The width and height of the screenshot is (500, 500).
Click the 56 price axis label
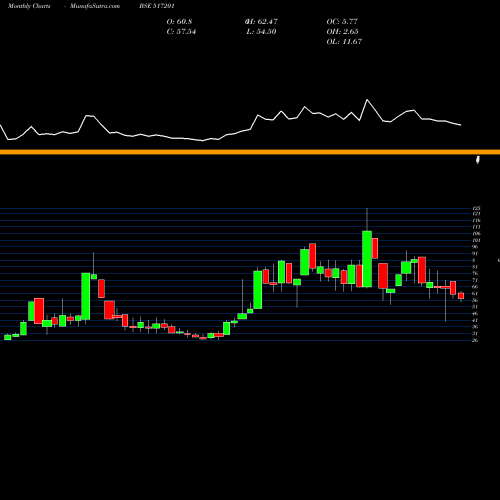[x=475, y=300]
